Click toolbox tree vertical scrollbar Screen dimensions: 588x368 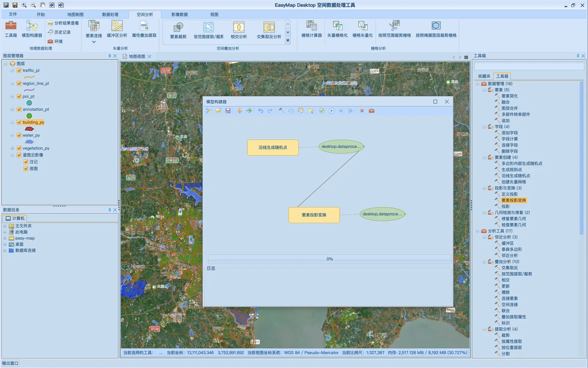pos(581,158)
